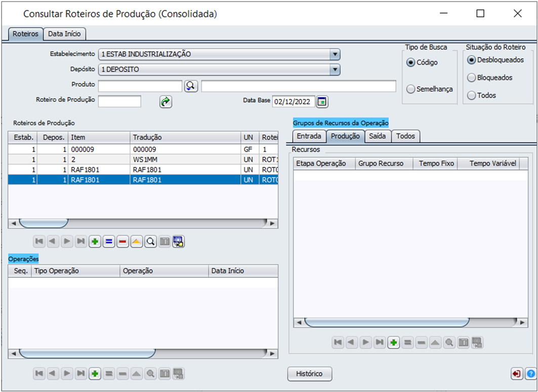Click the Tradução column header
538x392 pixels.
[x=185, y=138]
